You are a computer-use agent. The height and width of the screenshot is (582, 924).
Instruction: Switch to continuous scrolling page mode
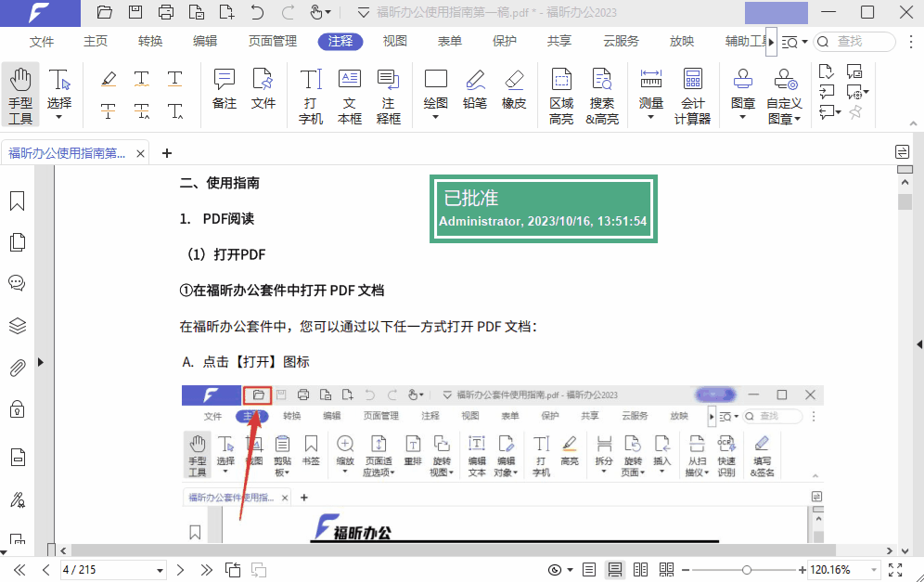(x=614, y=569)
